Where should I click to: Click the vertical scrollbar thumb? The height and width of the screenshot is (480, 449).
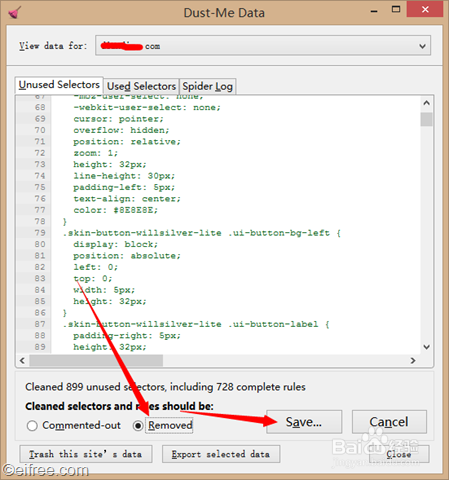point(426,119)
